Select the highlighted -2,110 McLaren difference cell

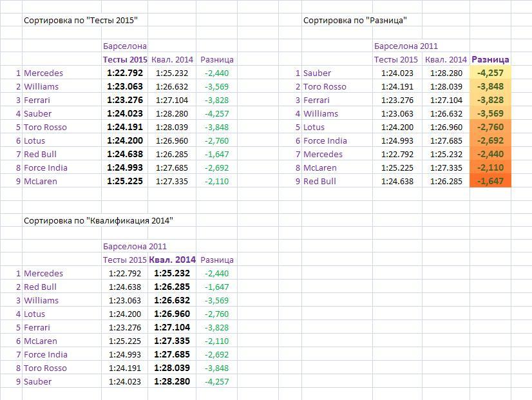(490, 167)
